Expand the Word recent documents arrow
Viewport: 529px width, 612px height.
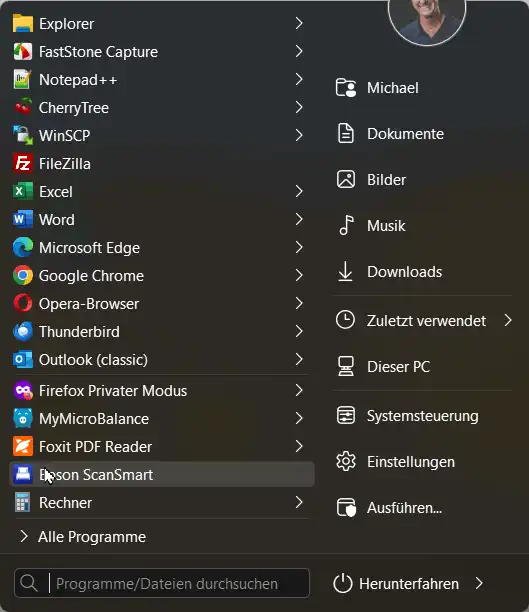(x=299, y=219)
